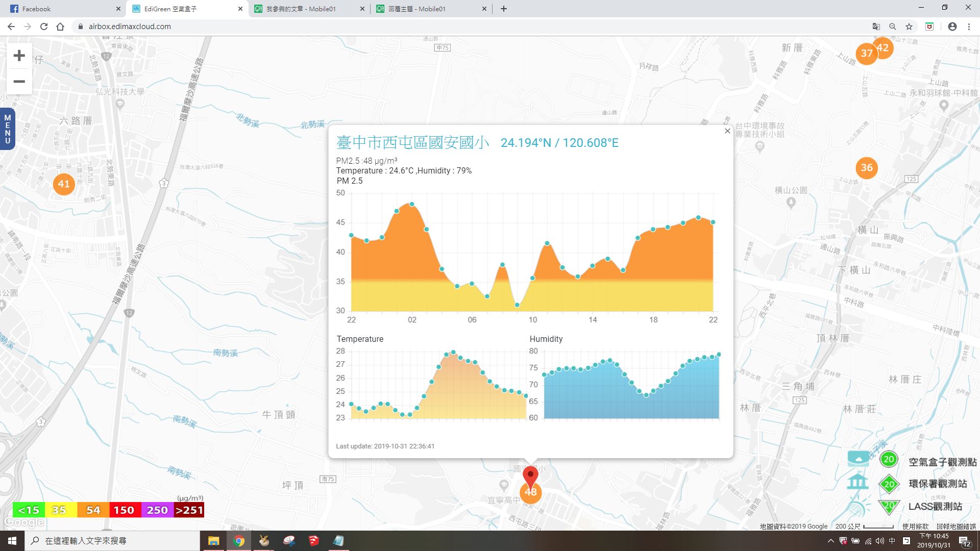
Task: Open Chrome profile account icon
Action: [952, 27]
